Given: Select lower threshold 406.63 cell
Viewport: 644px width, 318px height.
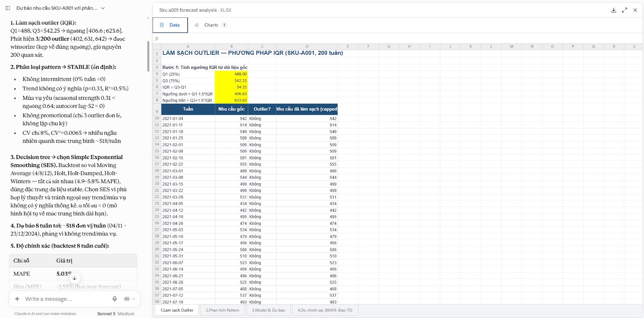Looking at the screenshot, I should (231, 94).
